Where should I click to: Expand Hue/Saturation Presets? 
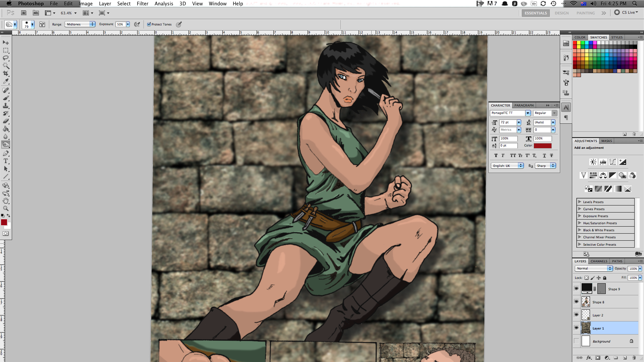(x=580, y=223)
